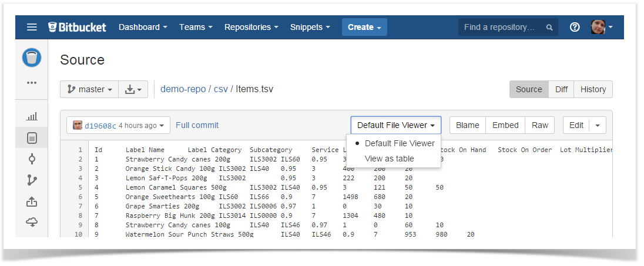Open the help question mark icon
Viewport: 644px width, 266px height.
[575, 27]
